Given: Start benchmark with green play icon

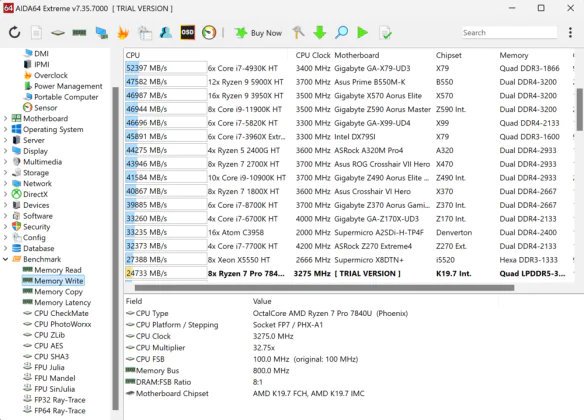Looking at the screenshot, I should point(362,33).
